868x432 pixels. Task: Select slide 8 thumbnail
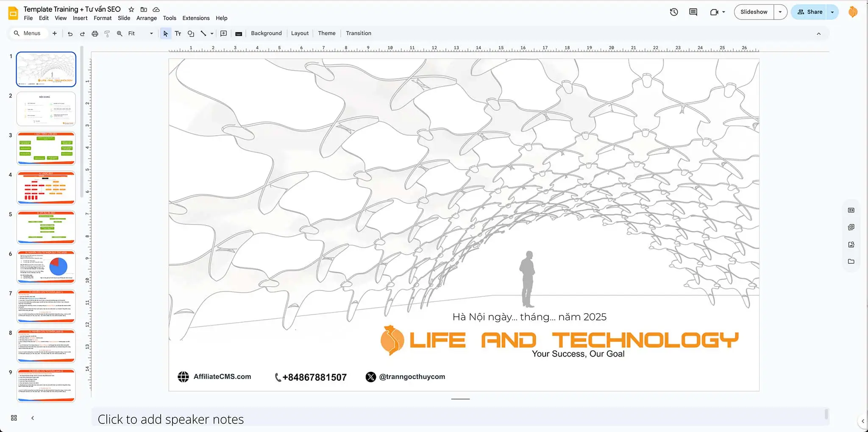pos(46,346)
